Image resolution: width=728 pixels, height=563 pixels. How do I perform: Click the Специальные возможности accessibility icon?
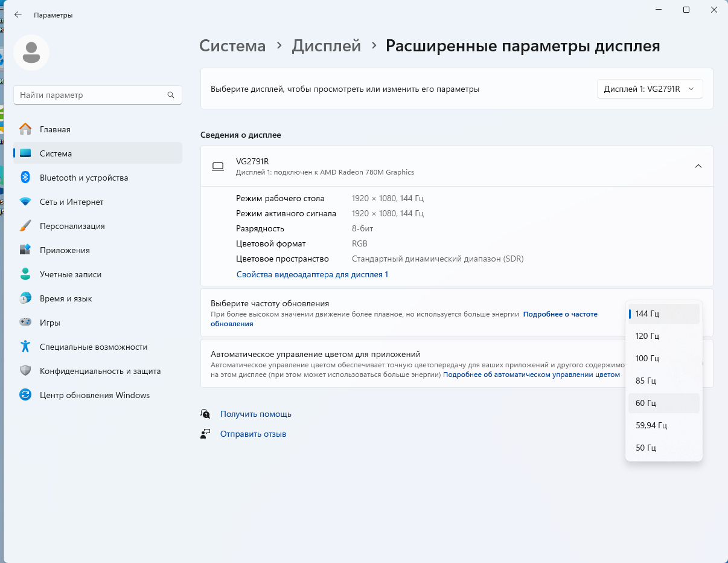click(x=25, y=347)
